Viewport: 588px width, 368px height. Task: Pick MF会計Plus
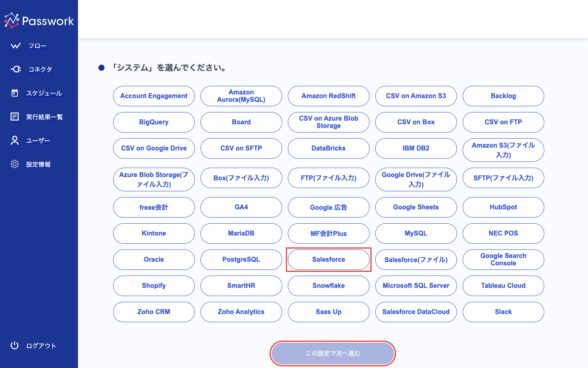click(329, 233)
